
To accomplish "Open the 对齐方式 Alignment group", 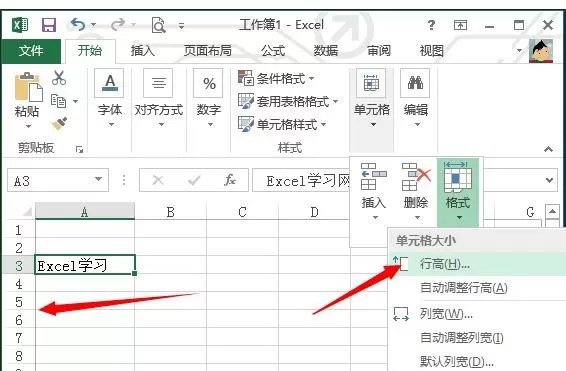I will click(x=158, y=97).
